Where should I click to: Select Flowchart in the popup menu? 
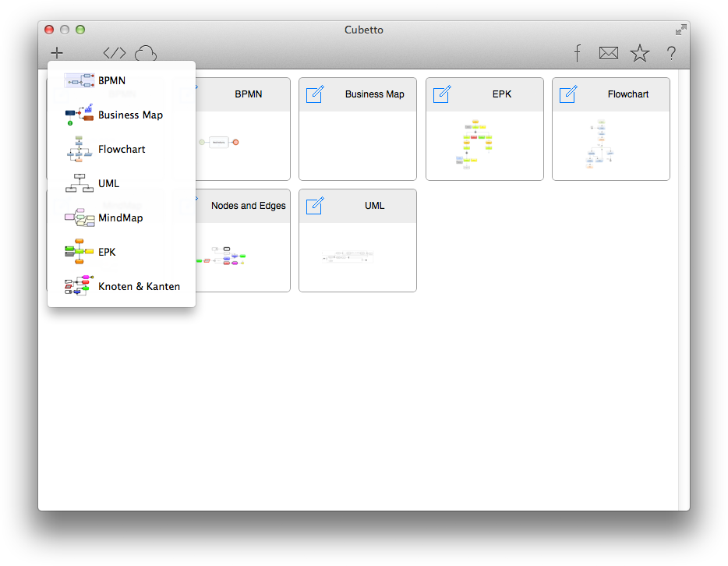(122, 149)
